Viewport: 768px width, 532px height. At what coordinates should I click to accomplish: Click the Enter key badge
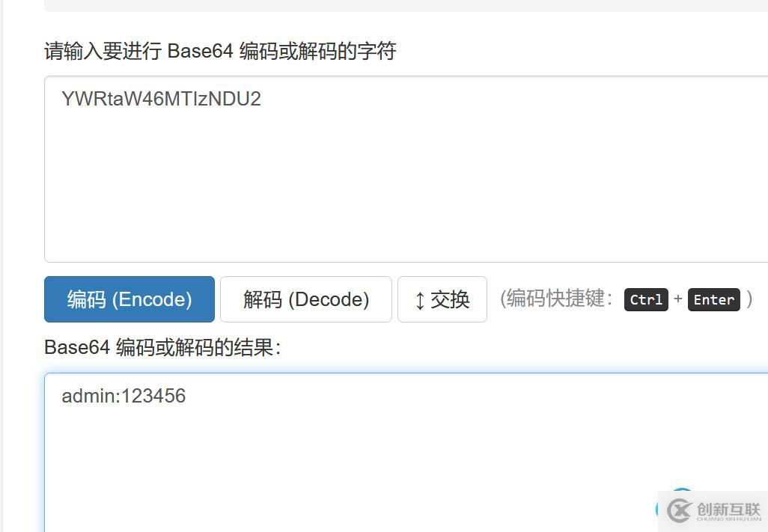pyautogui.click(x=713, y=299)
